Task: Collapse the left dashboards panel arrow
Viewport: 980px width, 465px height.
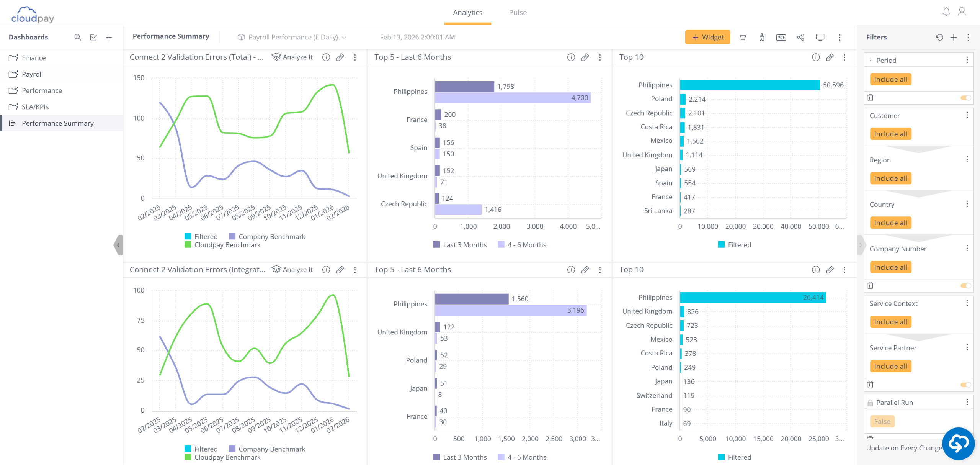Action: 118,245
